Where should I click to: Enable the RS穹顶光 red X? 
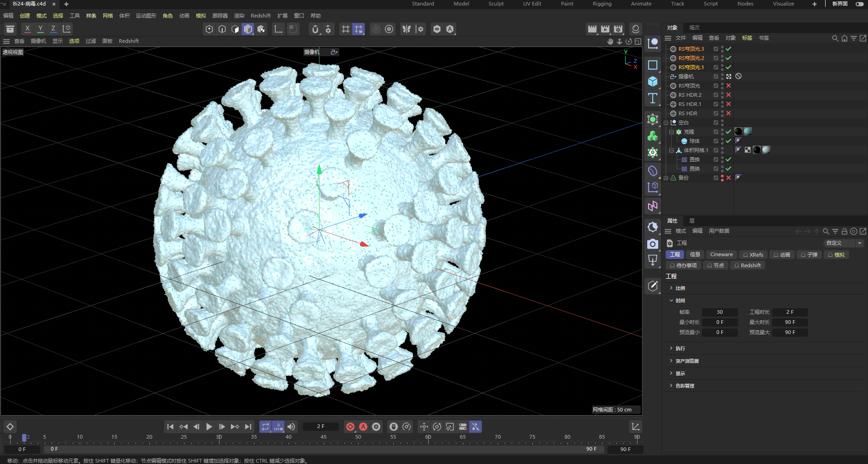[x=728, y=86]
